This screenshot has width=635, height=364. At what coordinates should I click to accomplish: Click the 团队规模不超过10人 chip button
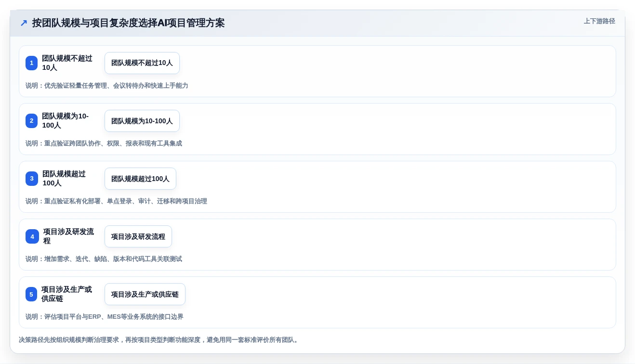(142, 63)
